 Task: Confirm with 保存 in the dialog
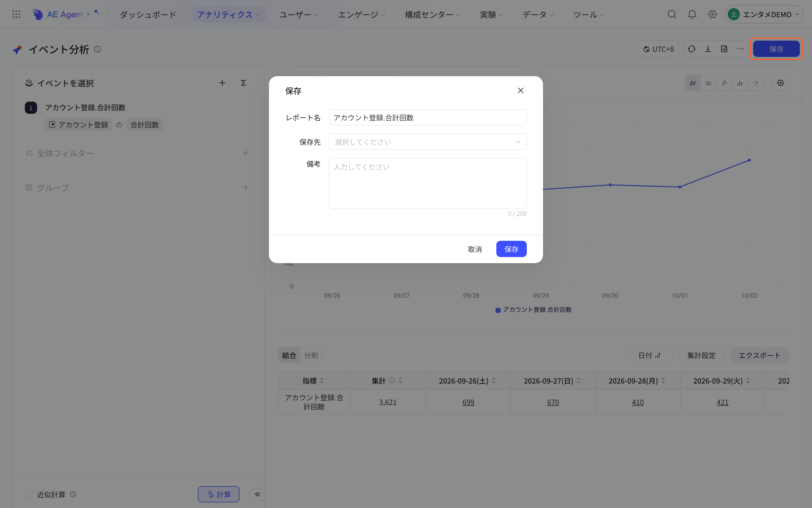pyautogui.click(x=511, y=249)
